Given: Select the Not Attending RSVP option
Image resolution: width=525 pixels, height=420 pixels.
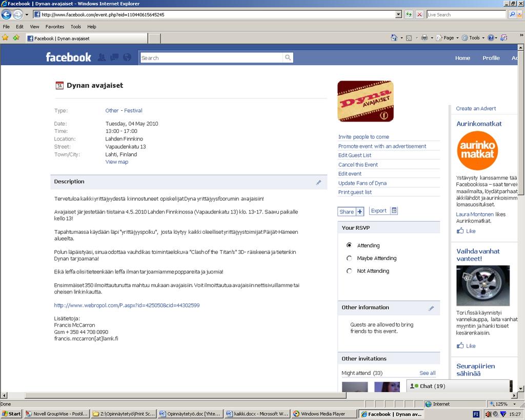Looking at the screenshot, I should 349,271.
